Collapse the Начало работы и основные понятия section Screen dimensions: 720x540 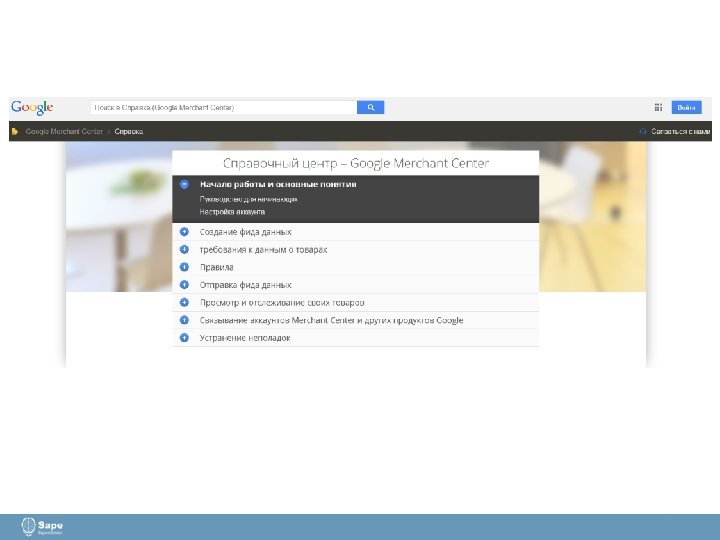184,185
